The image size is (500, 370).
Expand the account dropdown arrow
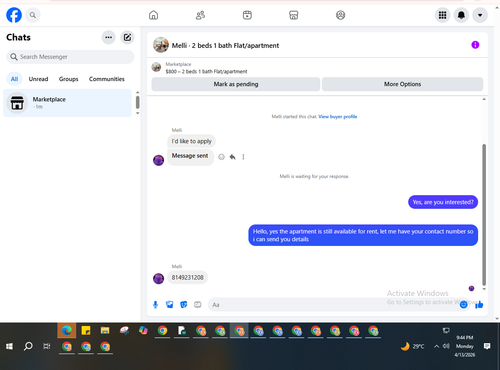point(480,15)
